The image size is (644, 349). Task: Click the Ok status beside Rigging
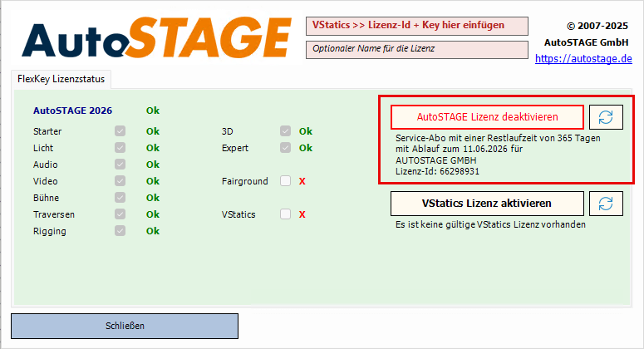[x=153, y=231]
